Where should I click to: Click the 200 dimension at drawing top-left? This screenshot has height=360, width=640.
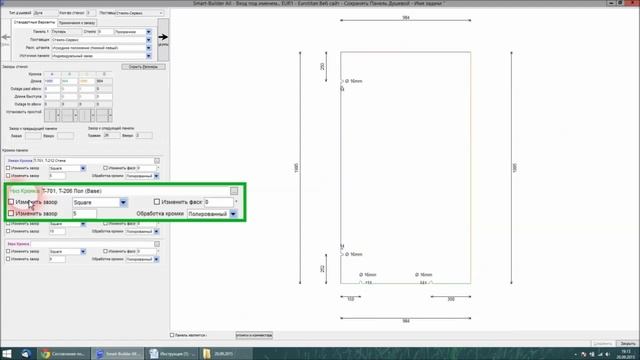coord(322,67)
